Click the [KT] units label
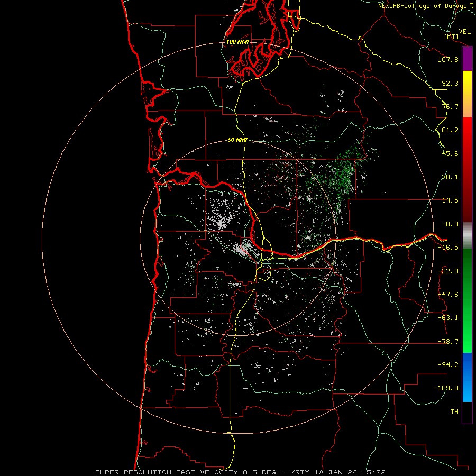The width and height of the screenshot is (476, 476). 452,36
